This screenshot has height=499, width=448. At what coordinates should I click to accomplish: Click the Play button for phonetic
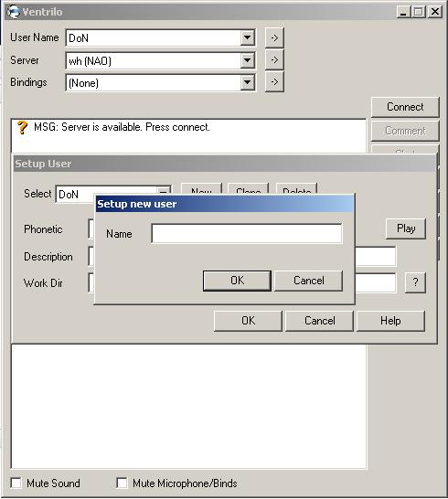(x=406, y=228)
